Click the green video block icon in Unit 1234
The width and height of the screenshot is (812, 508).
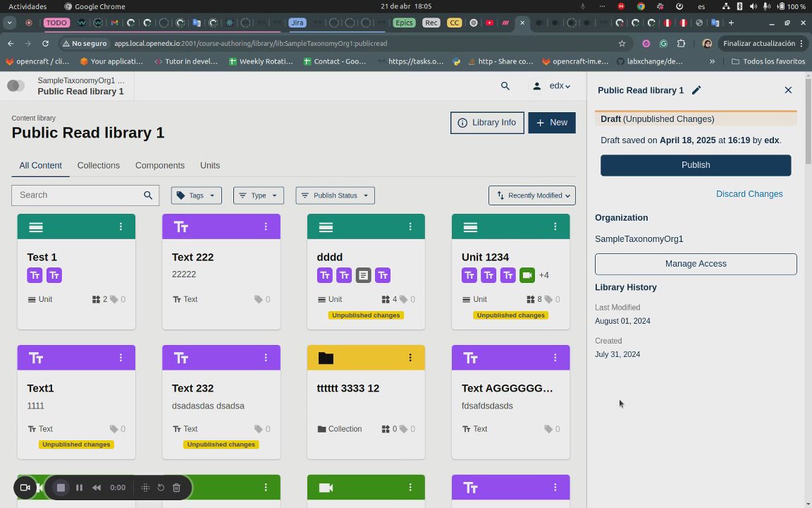[527, 275]
